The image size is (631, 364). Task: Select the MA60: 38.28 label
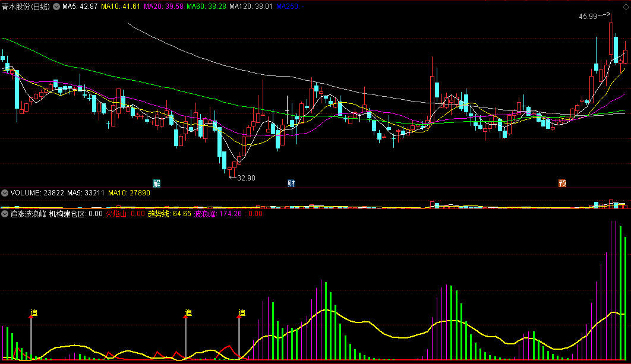206,7
